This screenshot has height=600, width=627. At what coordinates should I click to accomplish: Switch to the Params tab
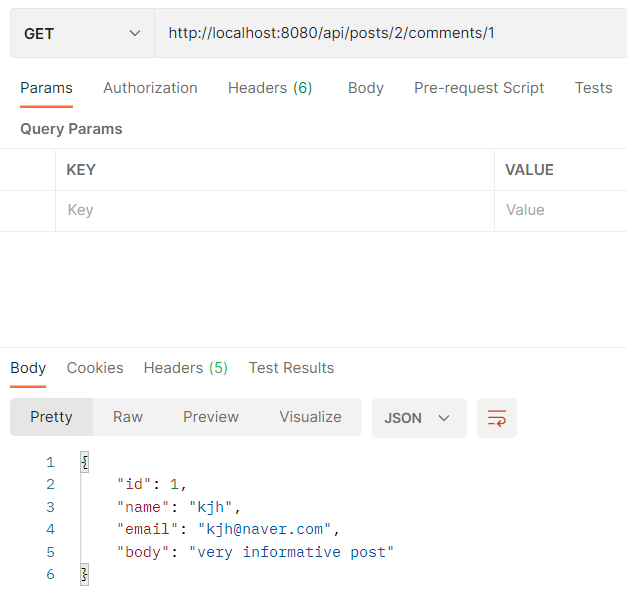[x=46, y=88]
